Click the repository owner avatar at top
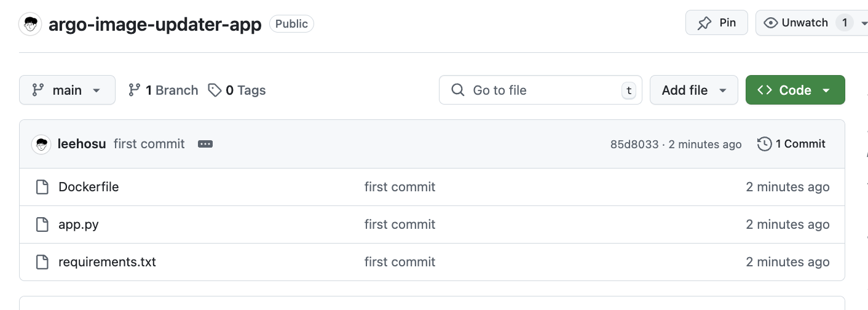 click(x=31, y=25)
